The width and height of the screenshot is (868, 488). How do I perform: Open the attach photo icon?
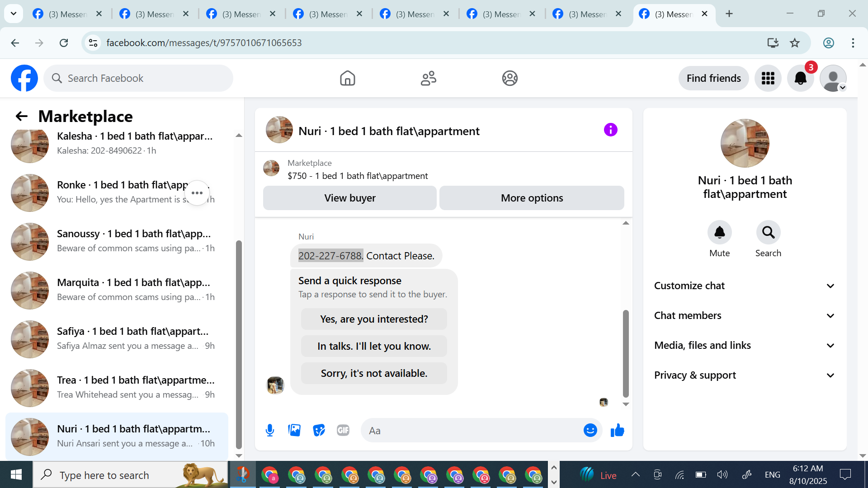(294, 431)
